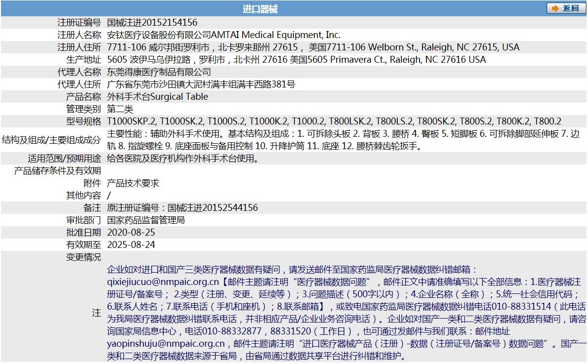Select approval department 国家药品监督管理局
The height and width of the screenshot is (364, 588).
[x=146, y=220]
